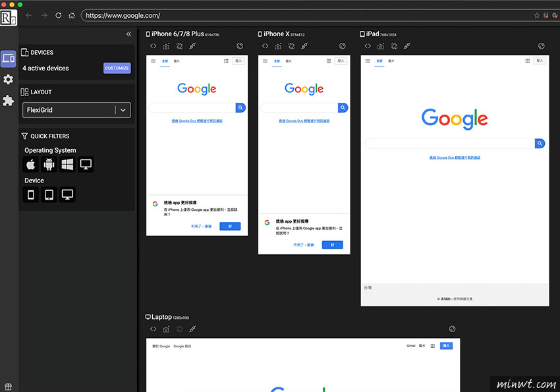Toggle the desktop Device filter
The image size is (560, 392).
67,194
